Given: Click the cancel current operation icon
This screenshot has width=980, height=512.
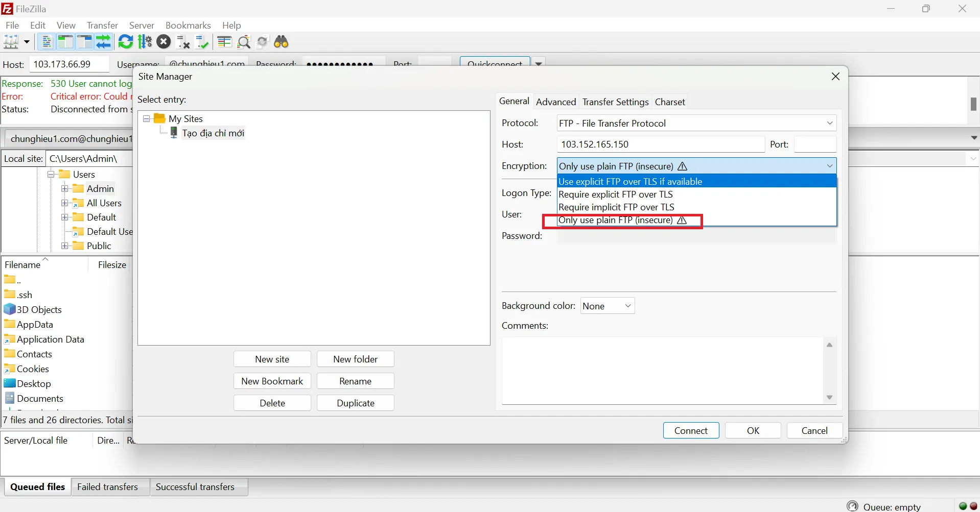Looking at the screenshot, I should [x=164, y=42].
